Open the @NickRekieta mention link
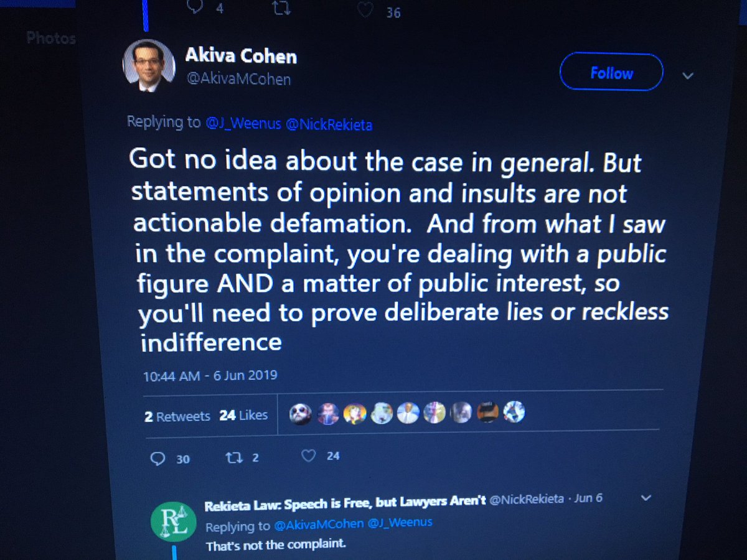Image resolution: width=747 pixels, height=560 pixels. click(329, 124)
